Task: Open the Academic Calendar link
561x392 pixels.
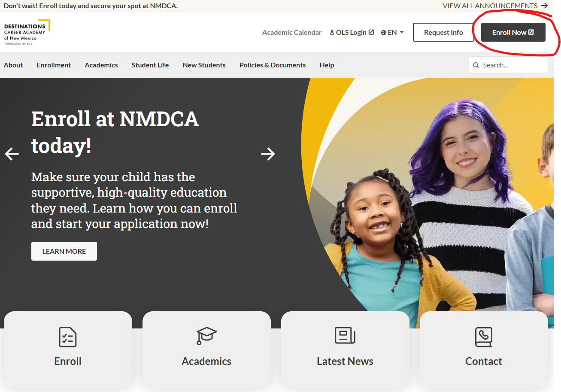Action: [292, 33]
